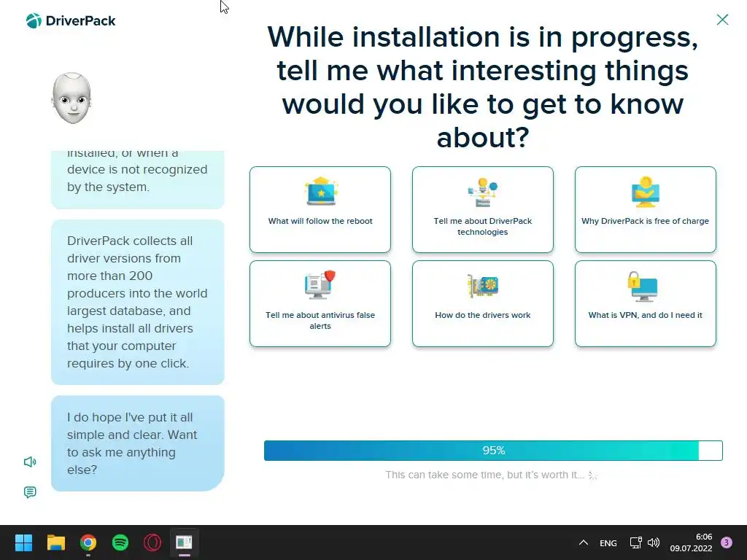The height and width of the screenshot is (560, 747).
Task: Click the DriverPack taskbar app icon
Action: 185,542
